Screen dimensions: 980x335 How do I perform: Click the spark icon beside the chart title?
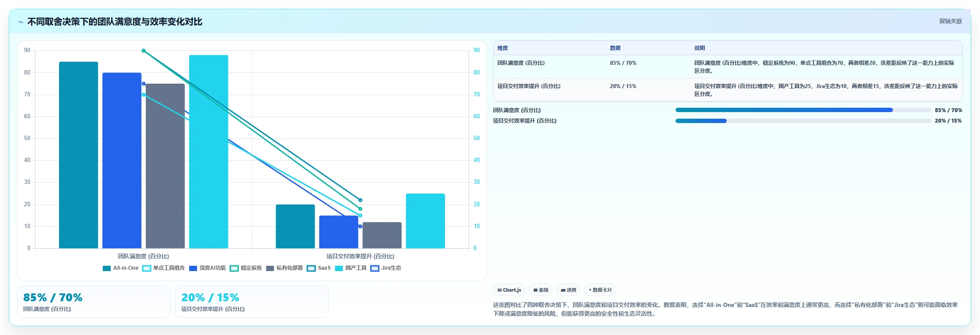point(21,22)
